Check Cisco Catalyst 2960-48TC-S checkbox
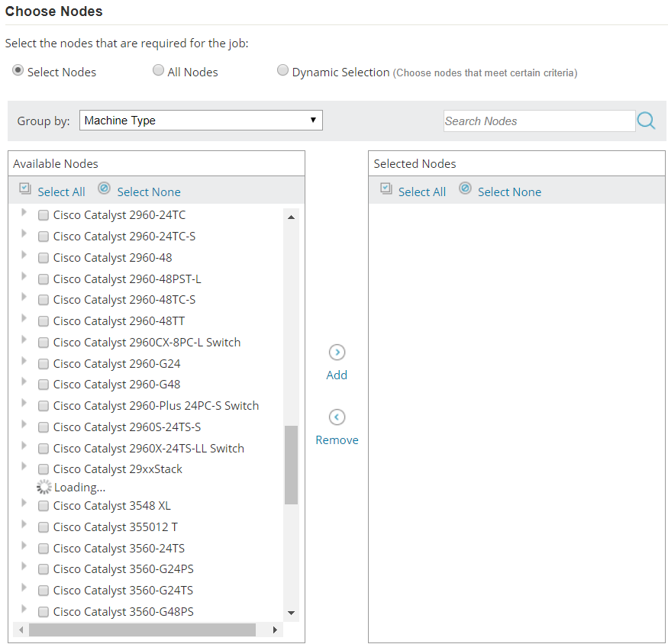668x644 pixels. click(x=44, y=300)
